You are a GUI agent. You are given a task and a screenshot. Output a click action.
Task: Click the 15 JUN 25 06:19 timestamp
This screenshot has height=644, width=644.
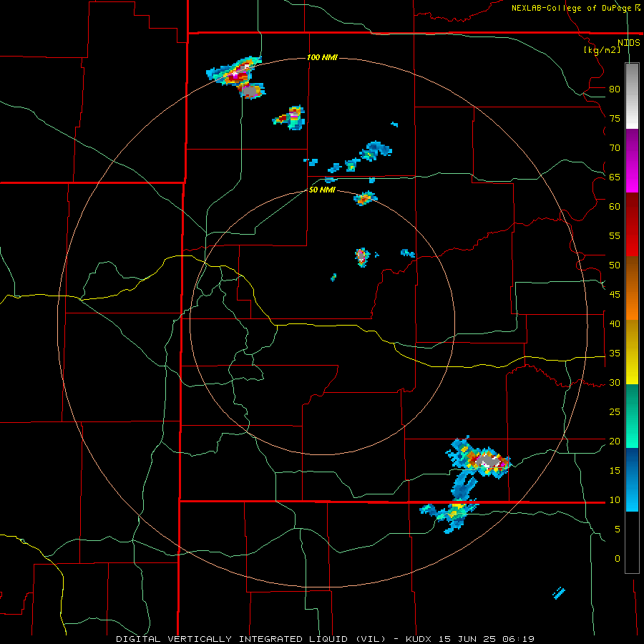[487, 639]
